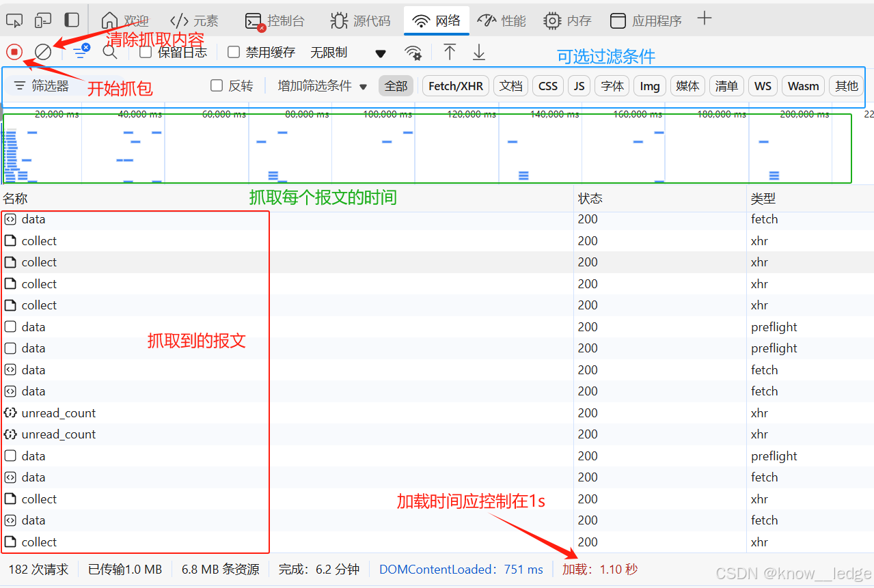Filter requests by 字体
Viewport: 874px width, 588px height.
[612, 86]
